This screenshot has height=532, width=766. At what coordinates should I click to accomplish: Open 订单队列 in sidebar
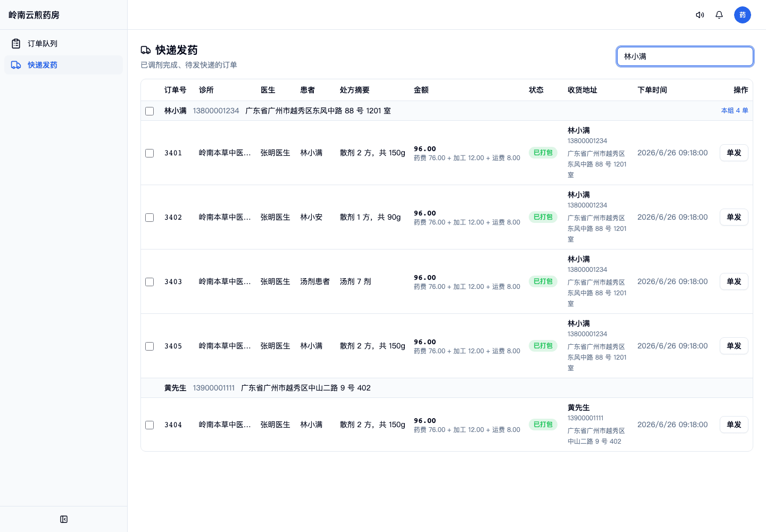click(63, 44)
